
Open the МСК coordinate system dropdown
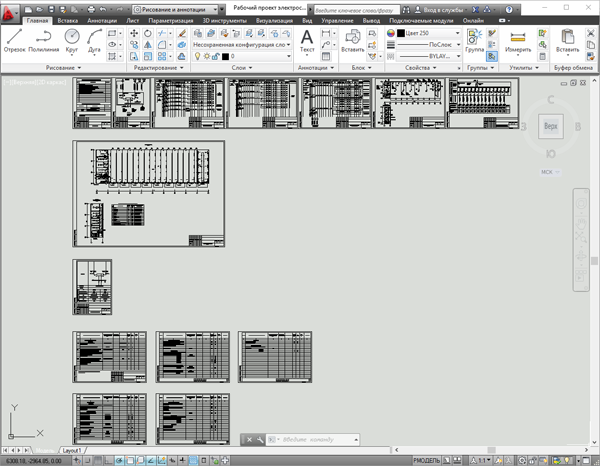point(550,172)
